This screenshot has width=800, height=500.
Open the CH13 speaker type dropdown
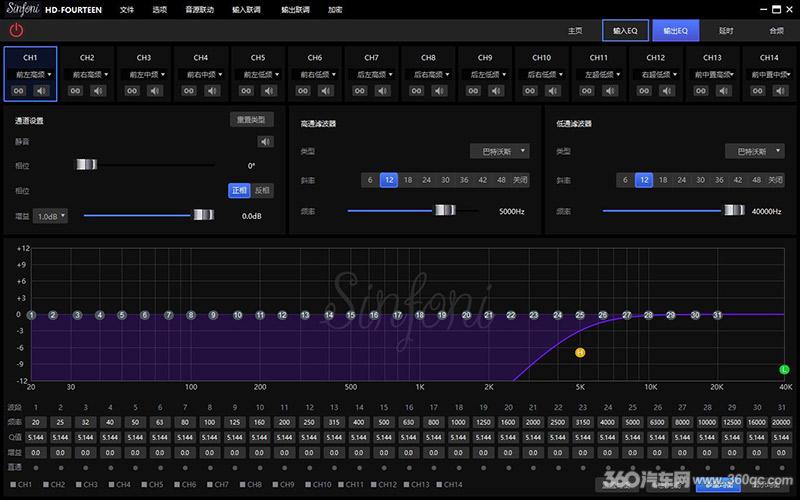[x=715, y=74]
